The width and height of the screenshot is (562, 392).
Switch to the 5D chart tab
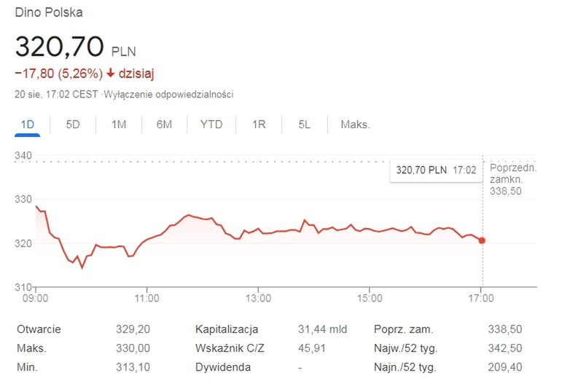pos(73,125)
